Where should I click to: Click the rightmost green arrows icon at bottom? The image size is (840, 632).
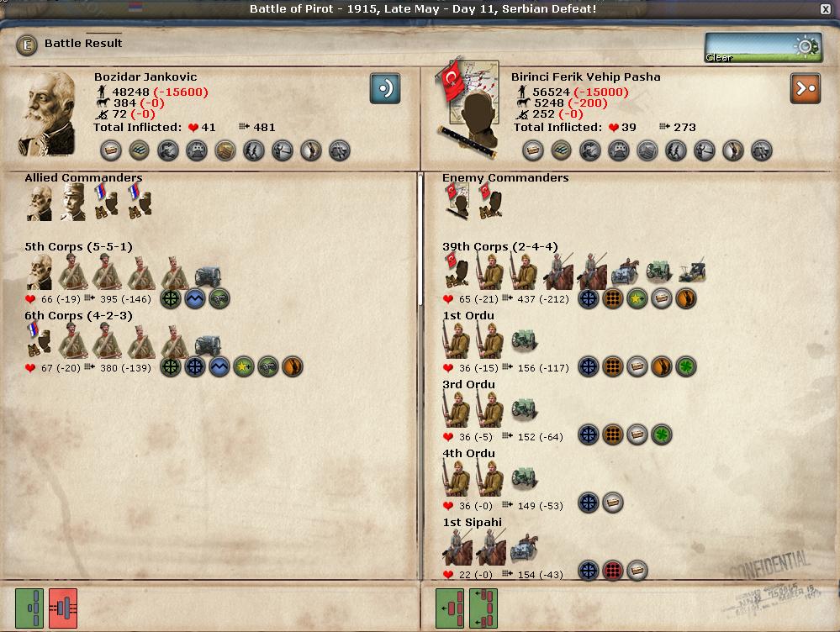(x=483, y=608)
